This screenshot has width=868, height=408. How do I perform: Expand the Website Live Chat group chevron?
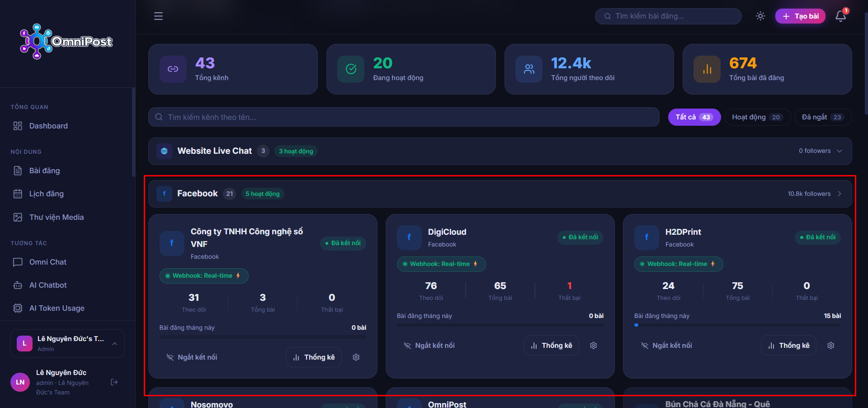tap(840, 151)
